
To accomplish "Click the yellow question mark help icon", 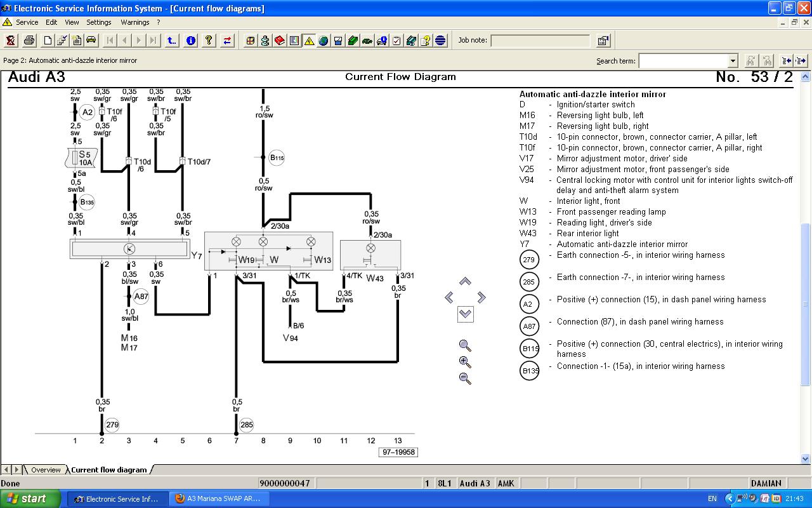I will click(209, 41).
